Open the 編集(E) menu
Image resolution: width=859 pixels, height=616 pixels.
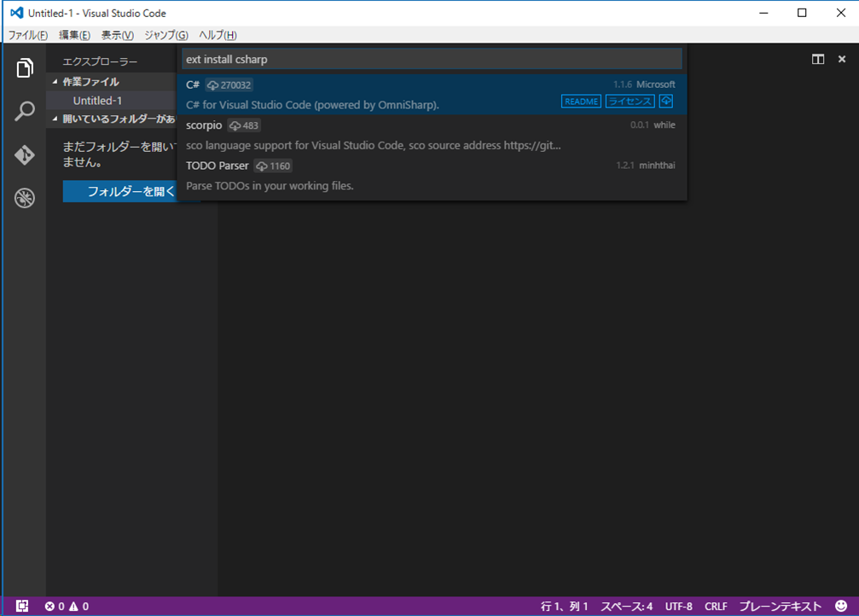tap(74, 35)
